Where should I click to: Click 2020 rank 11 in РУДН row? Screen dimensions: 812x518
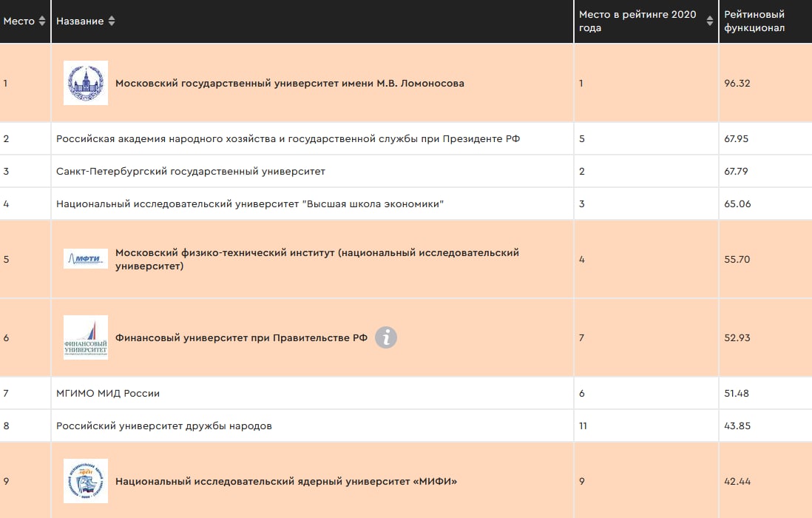[x=583, y=425]
